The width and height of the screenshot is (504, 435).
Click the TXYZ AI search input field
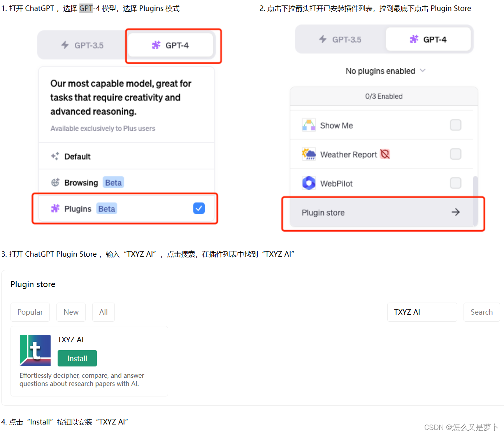tap(422, 312)
